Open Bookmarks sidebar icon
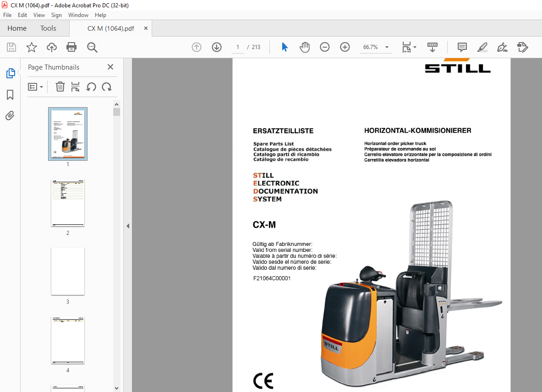The height and width of the screenshot is (392, 542). tap(10, 95)
